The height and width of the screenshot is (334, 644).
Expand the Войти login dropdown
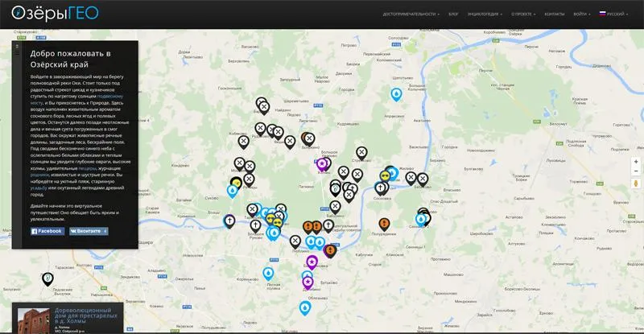coord(581,14)
